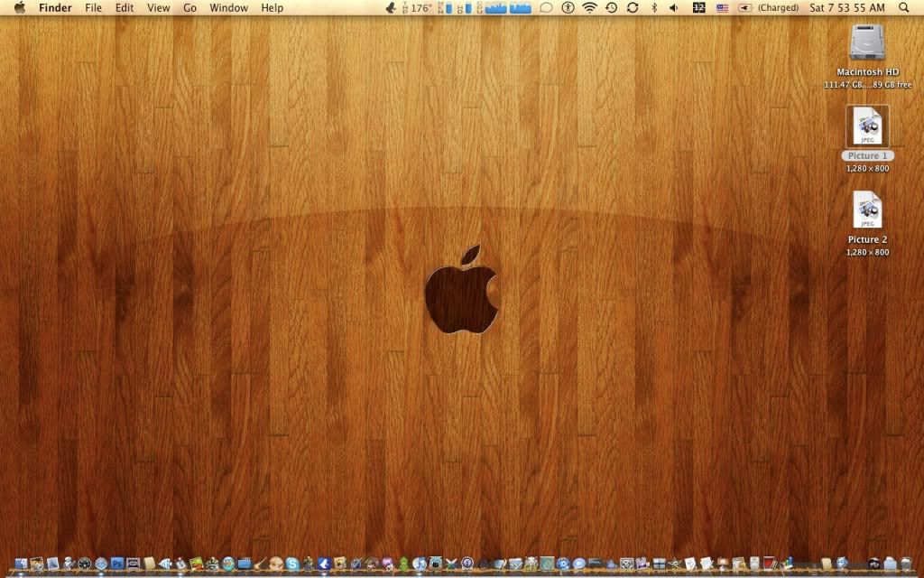Screen dimensions: 924x578
Task: Open the Window menu
Action: 228,7
